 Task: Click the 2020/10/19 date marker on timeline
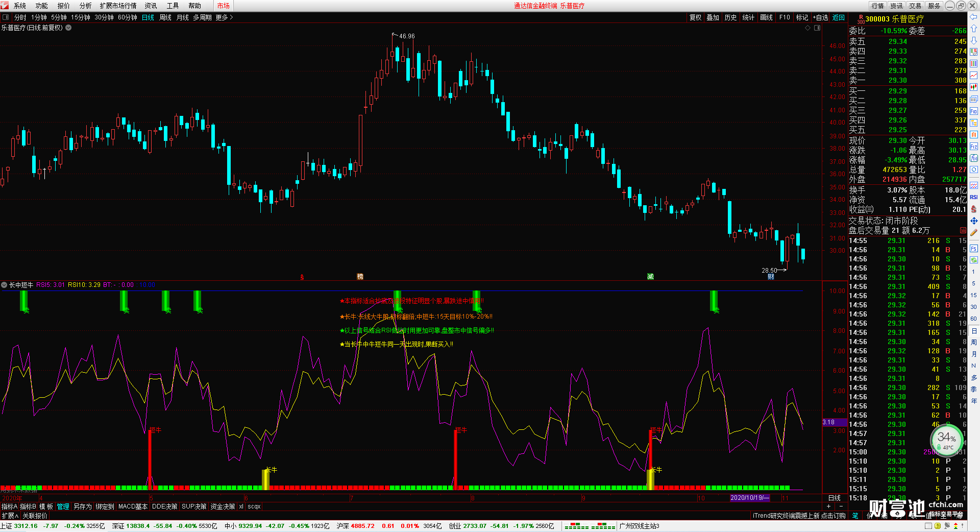749,498
